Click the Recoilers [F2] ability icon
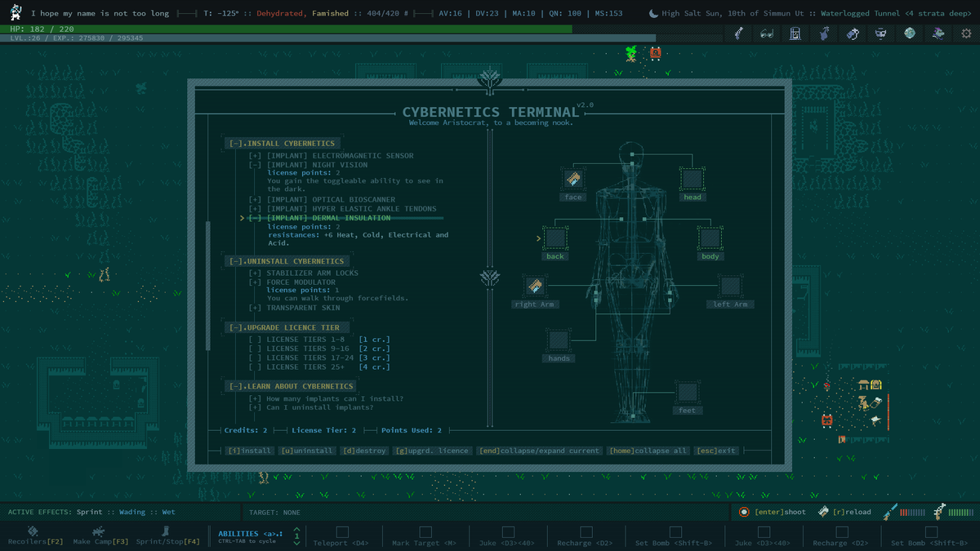The height and width of the screenshot is (551, 980). pyautogui.click(x=33, y=531)
